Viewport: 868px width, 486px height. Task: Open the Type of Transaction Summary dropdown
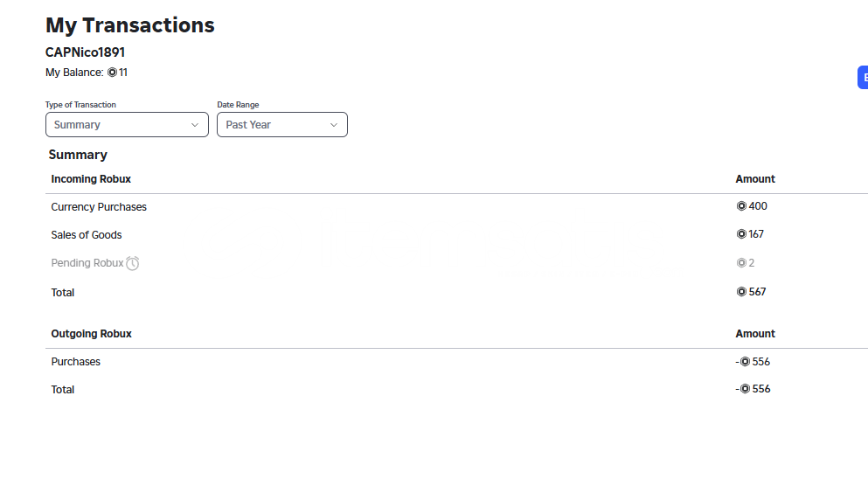pos(127,124)
